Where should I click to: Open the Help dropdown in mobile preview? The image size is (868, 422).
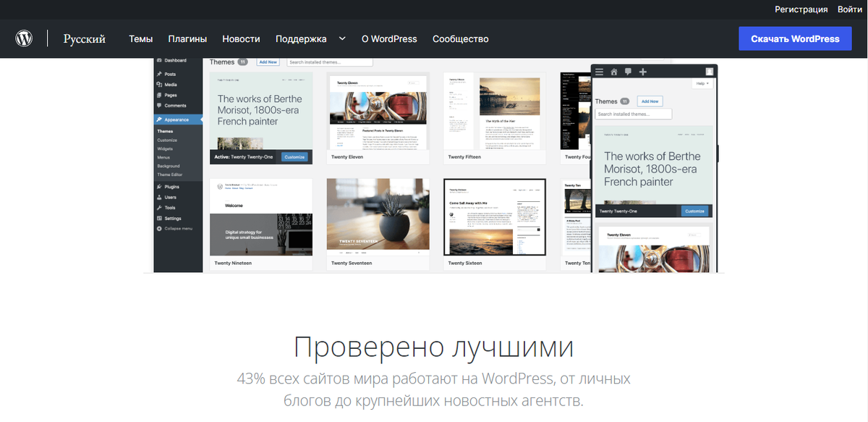[x=702, y=85]
